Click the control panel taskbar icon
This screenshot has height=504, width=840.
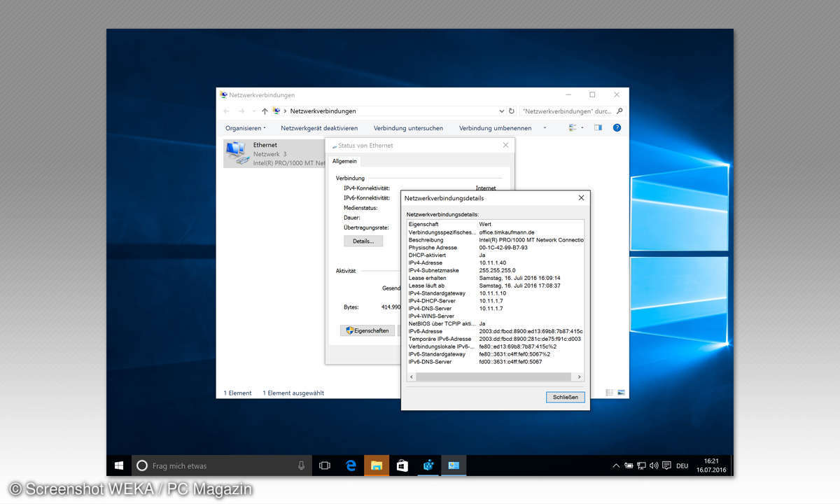click(454, 465)
